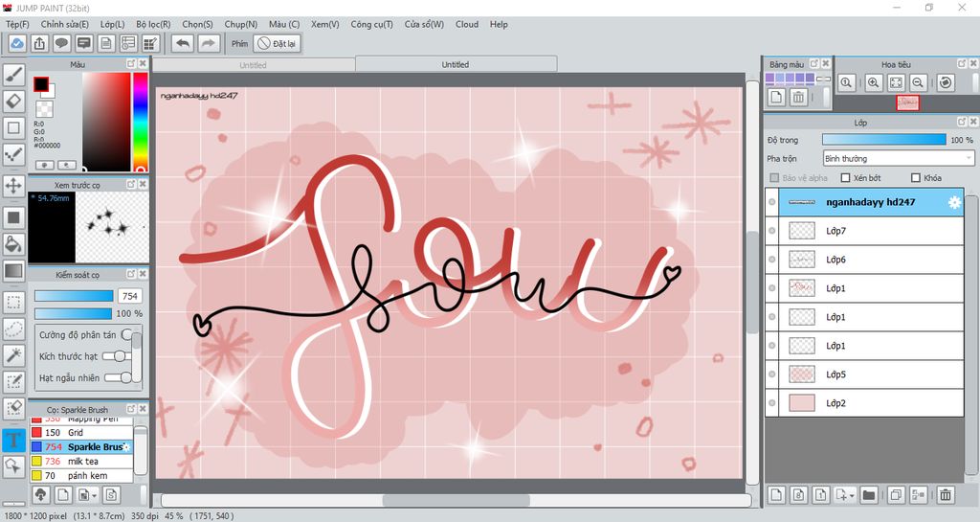Screen dimensions: 980x522
Task: Open the Công cụ(T) menu
Action: pos(372,24)
